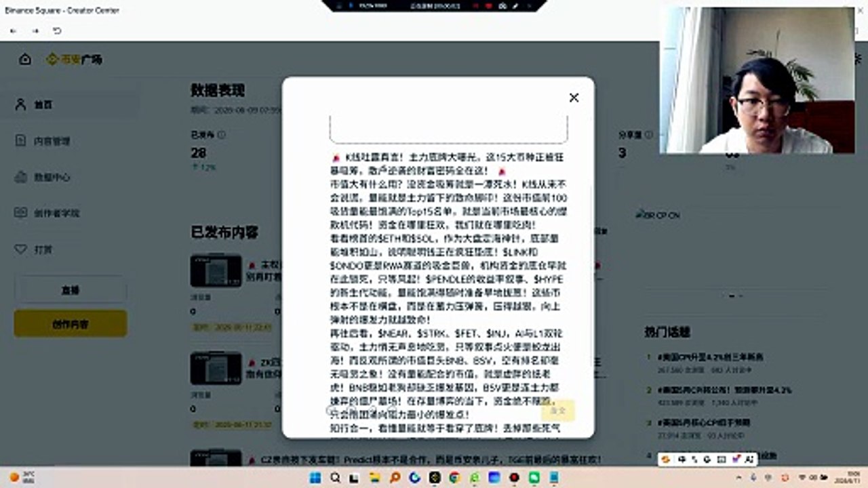Viewport: 868px width, 488px height.
Task: Open File Explorer from taskbar
Action: coord(375,478)
